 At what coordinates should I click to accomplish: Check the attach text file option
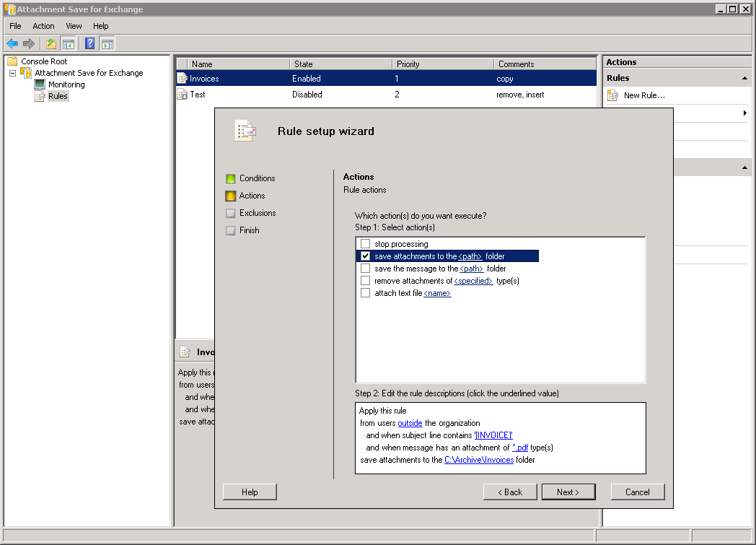pyautogui.click(x=366, y=293)
